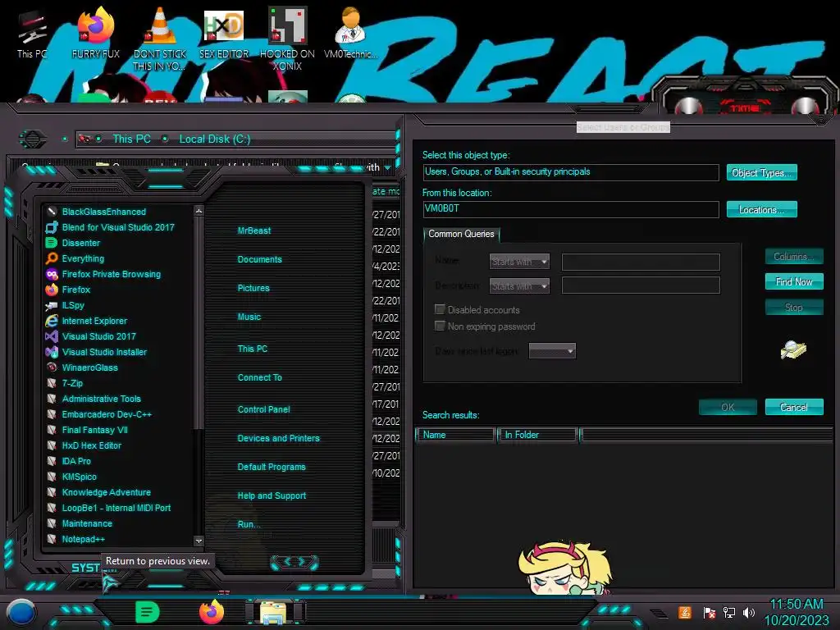Viewport: 840px width, 630px height.
Task: Open MrBeast user folder from start menu
Action: click(x=254, y=231)
